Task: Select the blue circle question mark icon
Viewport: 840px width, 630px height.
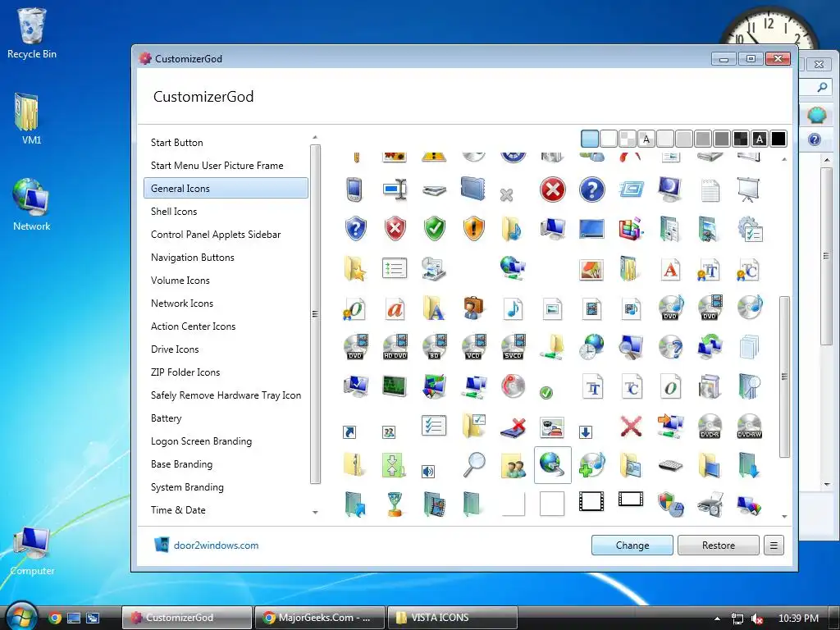Action: (592, 189)
